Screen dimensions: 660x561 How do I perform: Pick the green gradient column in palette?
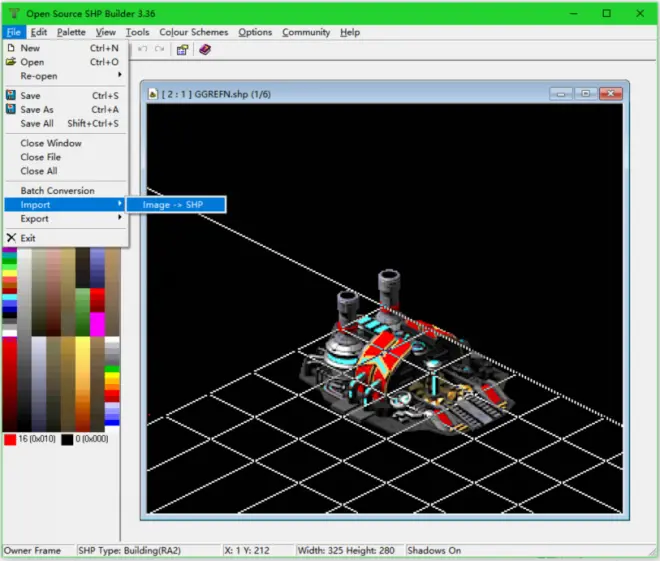(x=82, y=312)
